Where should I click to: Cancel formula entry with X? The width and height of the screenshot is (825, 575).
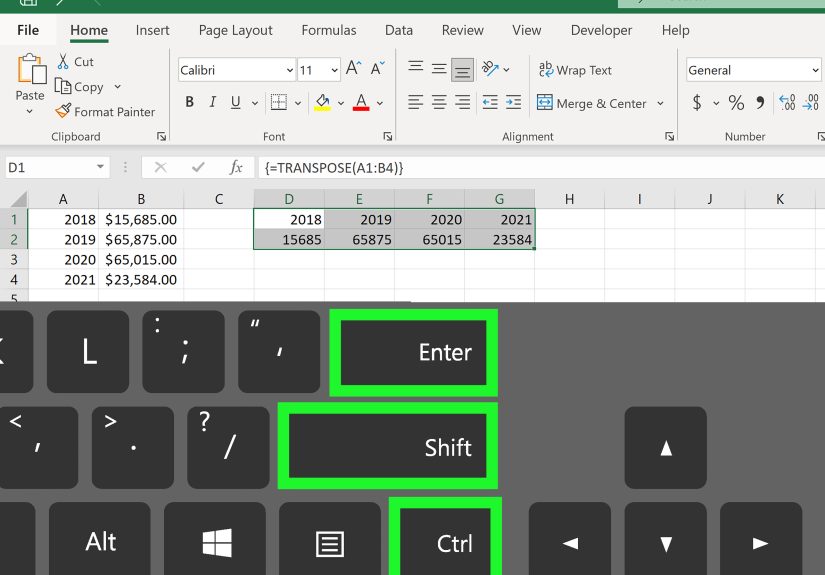click(x=160, y=167)
